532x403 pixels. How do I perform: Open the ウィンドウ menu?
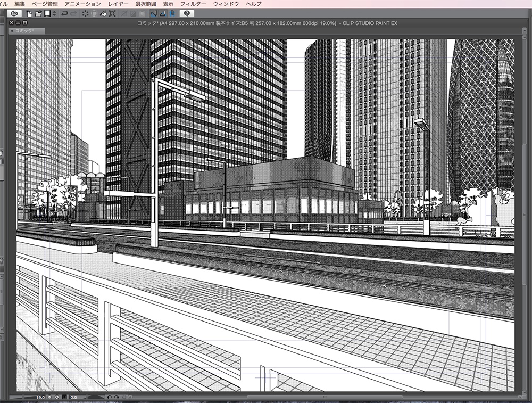pyautogui.click(x=226, y=4)
